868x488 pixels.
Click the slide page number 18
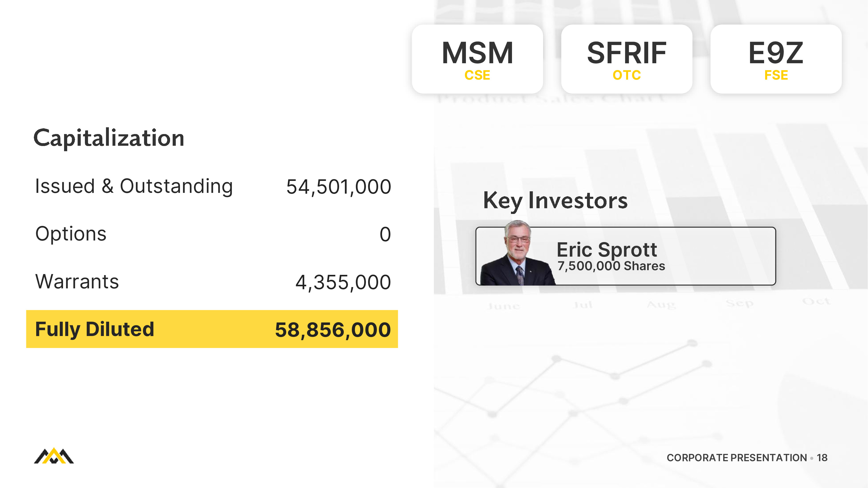[822, 458]
